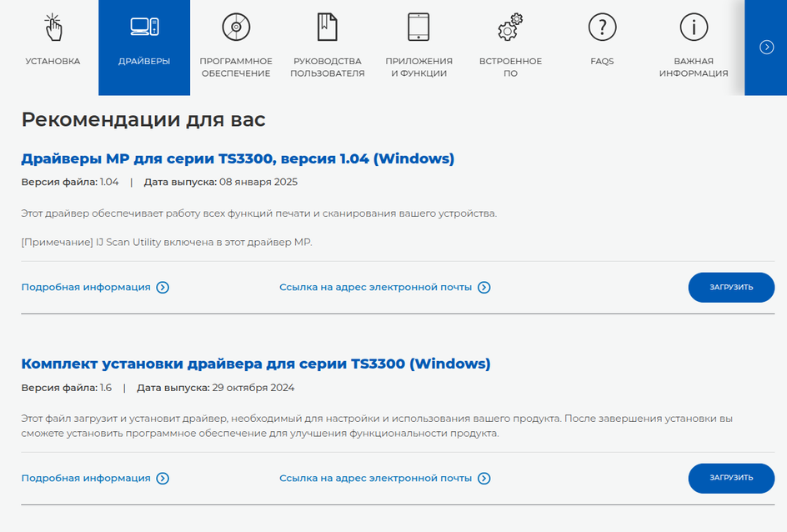This screenshot has height=532, width=787.
Task: Click the hand pointer Установка icon
Action: [53, 28]
